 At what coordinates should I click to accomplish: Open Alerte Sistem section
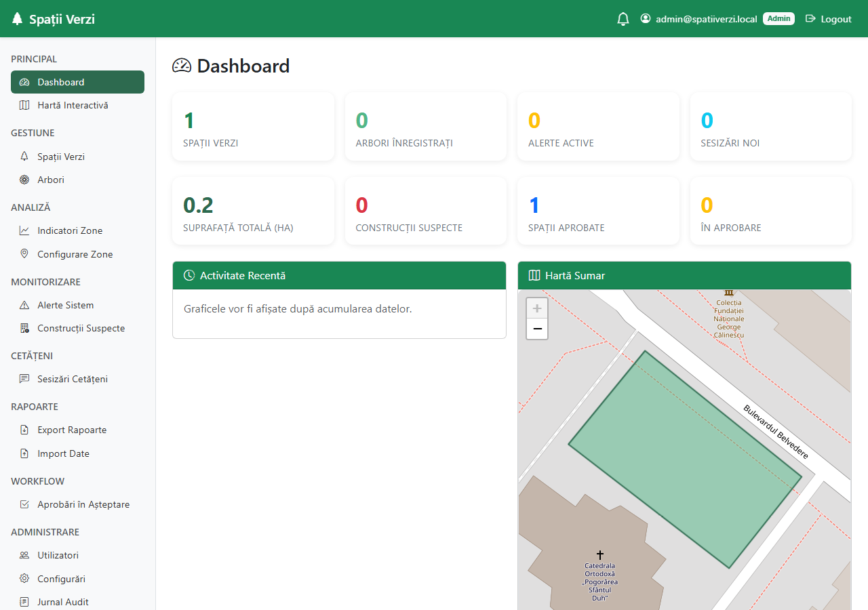click(77, 305)
